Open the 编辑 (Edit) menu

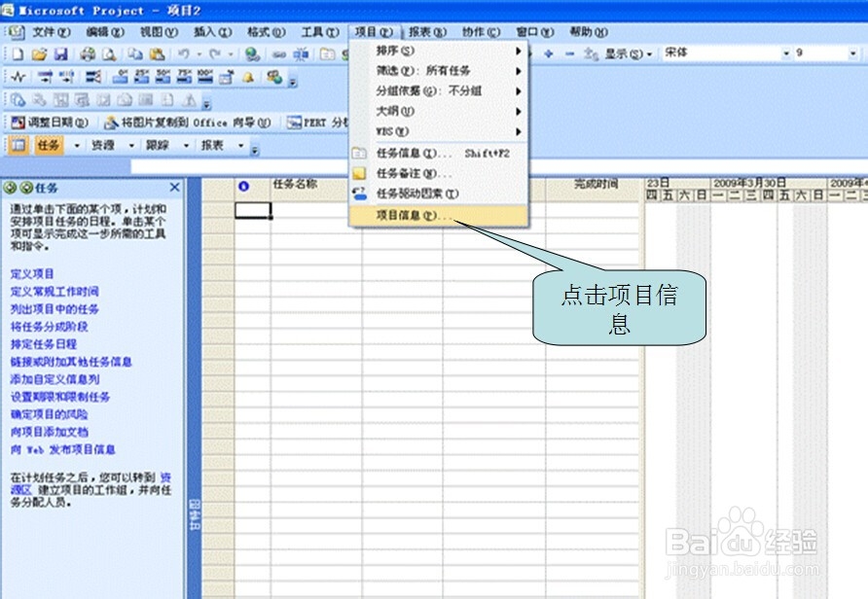tap(105, 32)
